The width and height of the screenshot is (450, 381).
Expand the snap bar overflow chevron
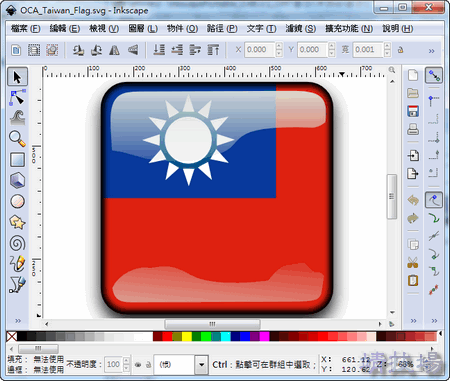click(x=434, y=321)
